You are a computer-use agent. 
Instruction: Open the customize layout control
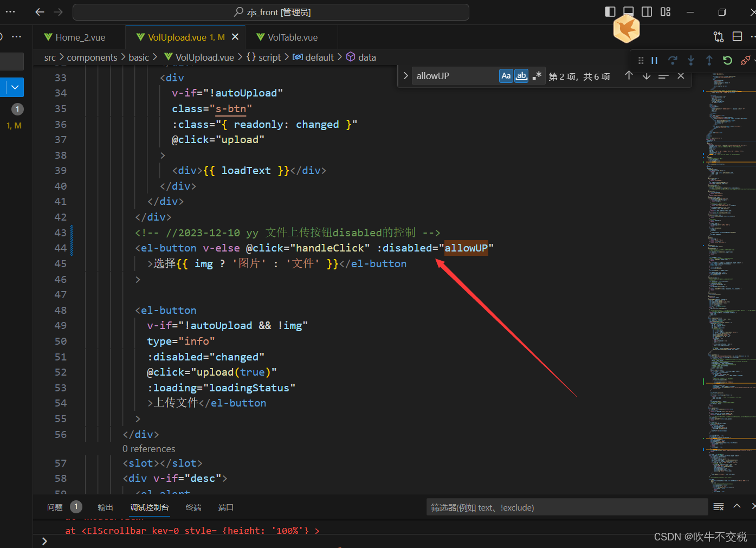665,12
